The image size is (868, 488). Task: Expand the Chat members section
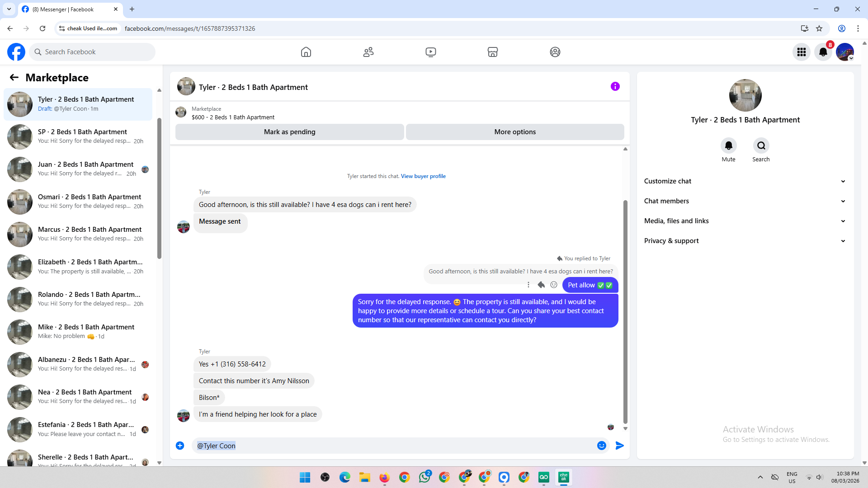click(745, 201)
